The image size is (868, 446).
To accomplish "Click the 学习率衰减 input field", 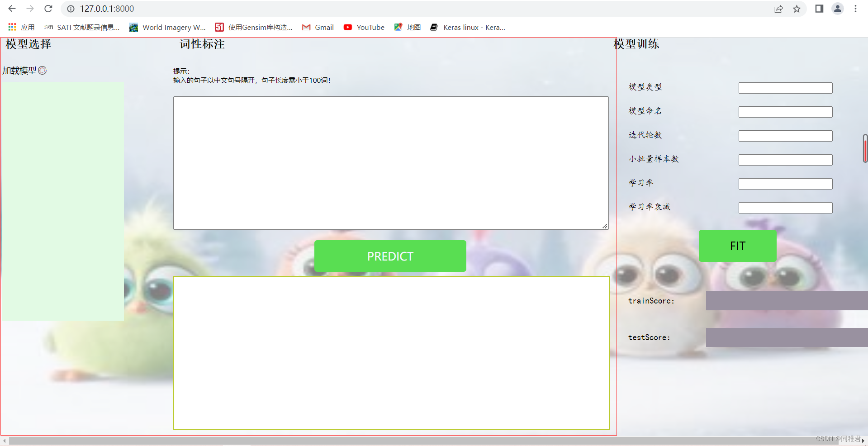I will point(786,208).
